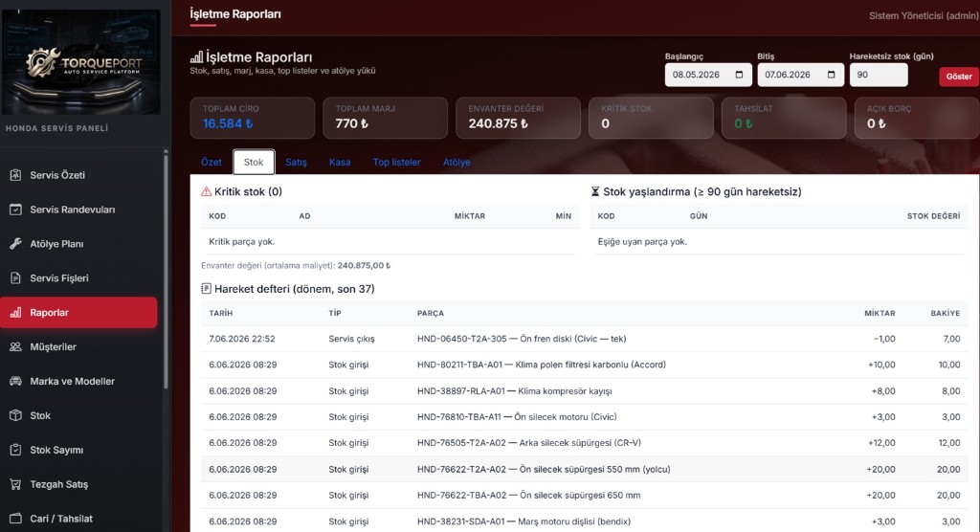Screen dimensions: 980x532
Task: Go to Stok Sayımı in the sidebar
Action: click(x=78, y=450)
